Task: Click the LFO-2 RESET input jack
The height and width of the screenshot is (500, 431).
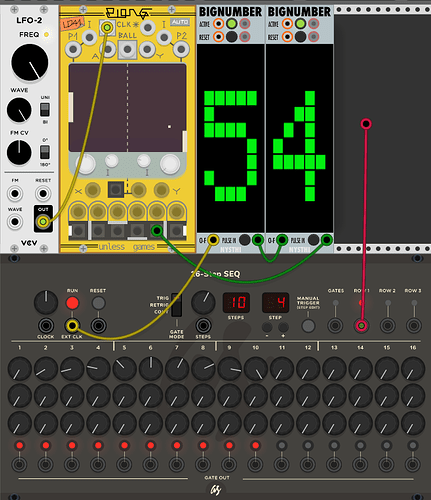Action: click(x=43, y=193)
